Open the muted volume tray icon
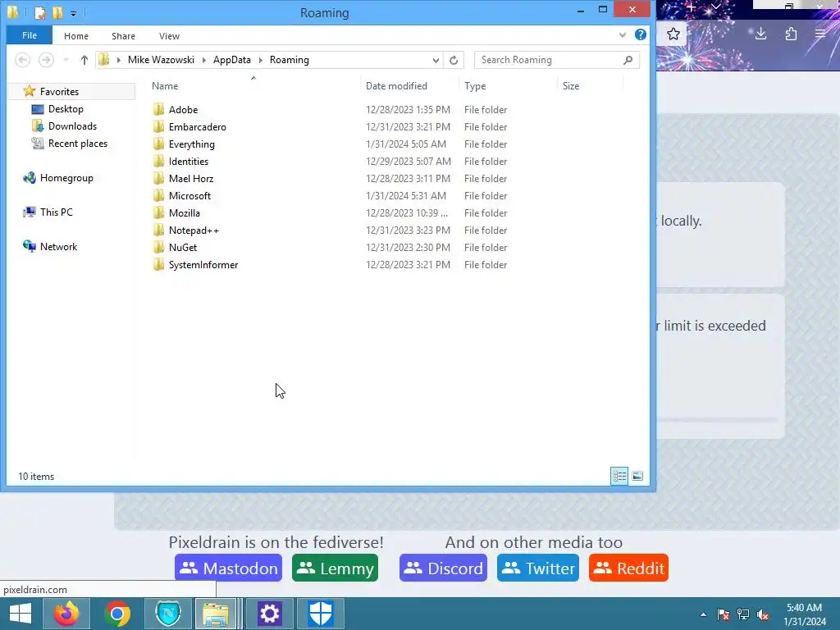 (x=763, y=614)
